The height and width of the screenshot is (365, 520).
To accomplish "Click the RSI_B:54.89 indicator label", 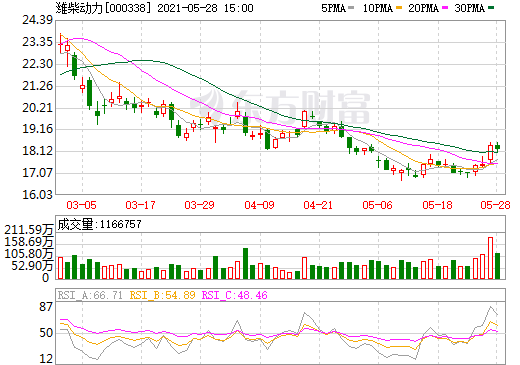I will coord(162,295).
